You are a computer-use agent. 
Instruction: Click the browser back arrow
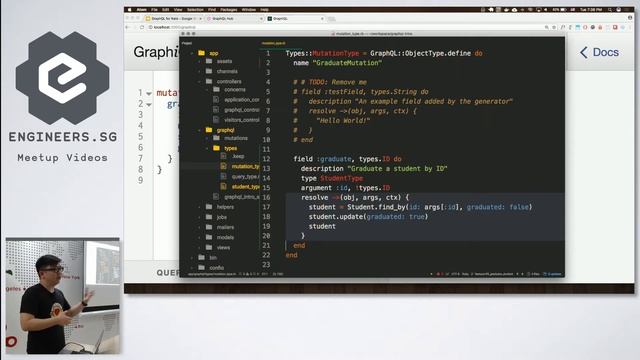click(x=127, y=27)
